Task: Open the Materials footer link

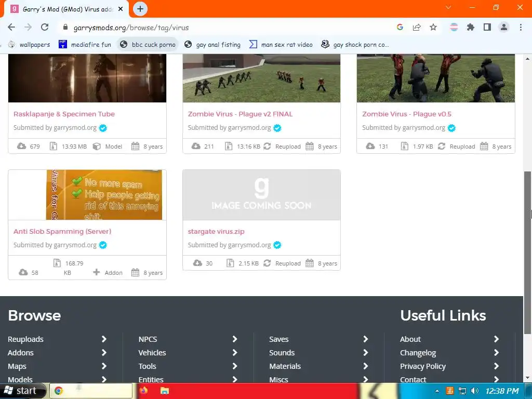Action: (x=285, y=366)
